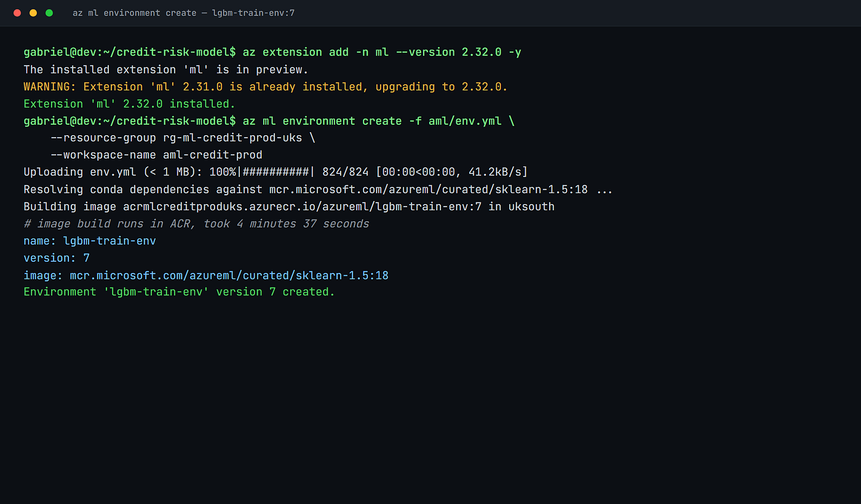Click the terminal window title text
861x504 pixels.
(183, 13)
